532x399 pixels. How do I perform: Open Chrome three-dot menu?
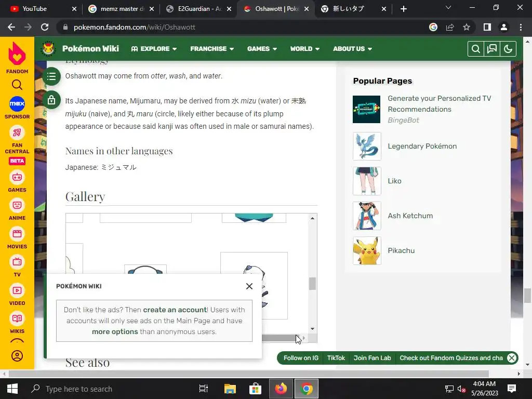pos(521,27)
